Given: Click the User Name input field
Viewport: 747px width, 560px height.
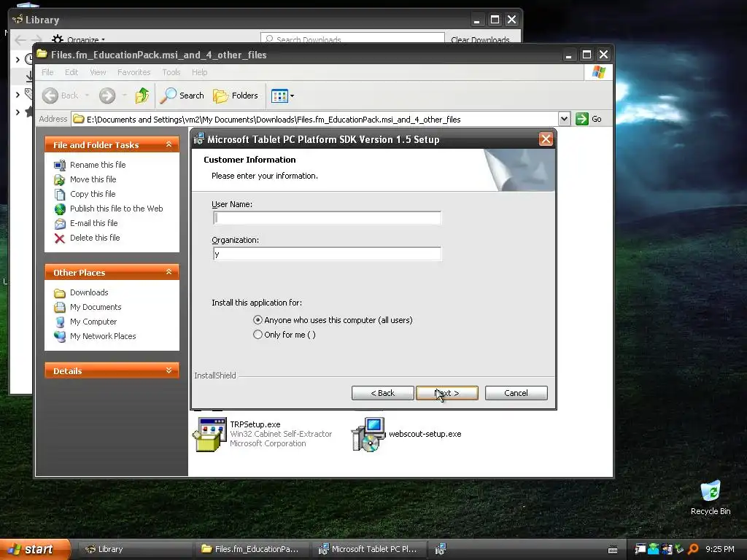Looking at the screenshot, I should point(327,218).
